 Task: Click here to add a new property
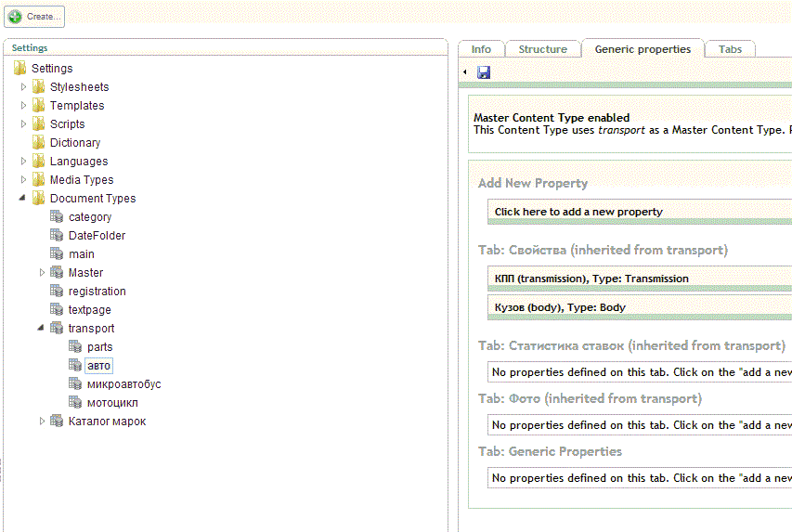pyautogui.click(x=578, y=212)
